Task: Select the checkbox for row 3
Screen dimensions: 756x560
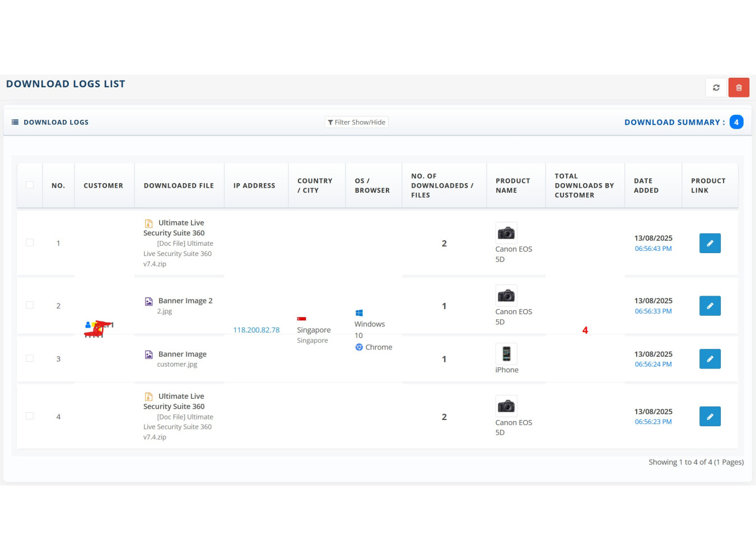Action: (30, 358)
